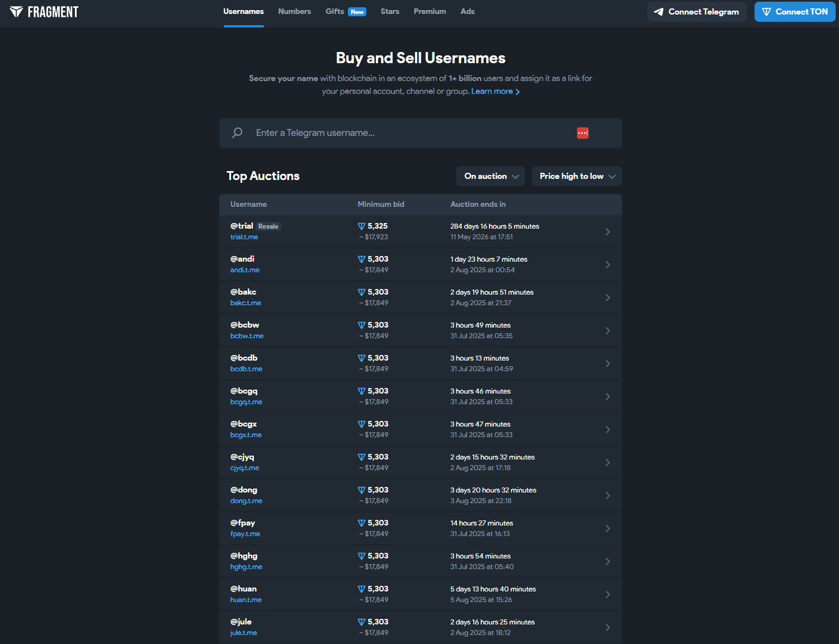Open the Gifts tab marked New
Viewport: 839px width, 644px height.
345,12
